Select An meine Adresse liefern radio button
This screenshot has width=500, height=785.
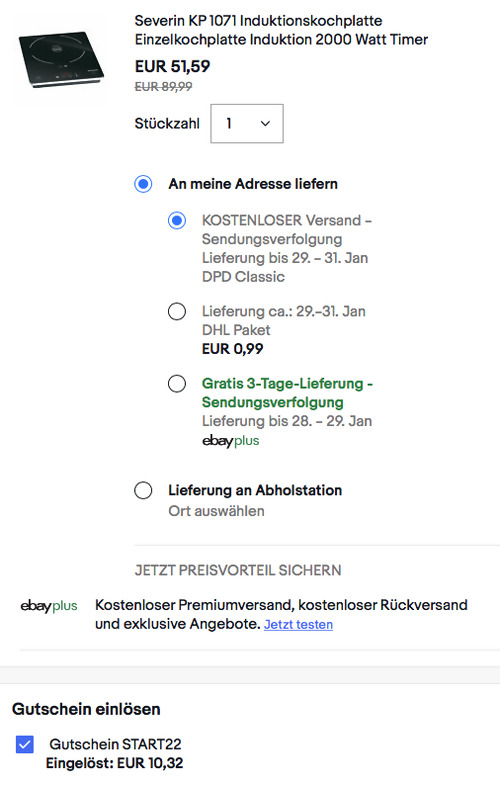(143, 184)
